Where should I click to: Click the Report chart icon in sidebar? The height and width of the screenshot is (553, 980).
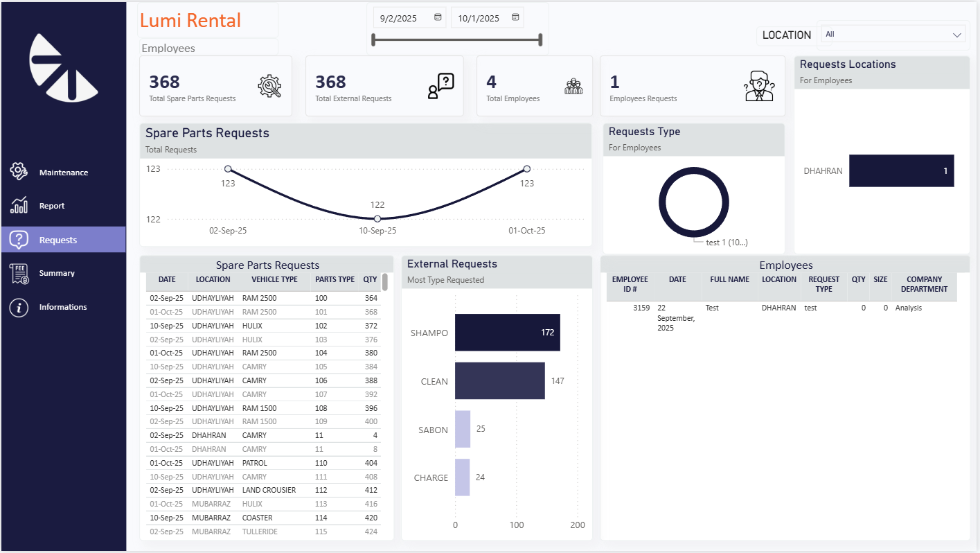tap(19, 205)
